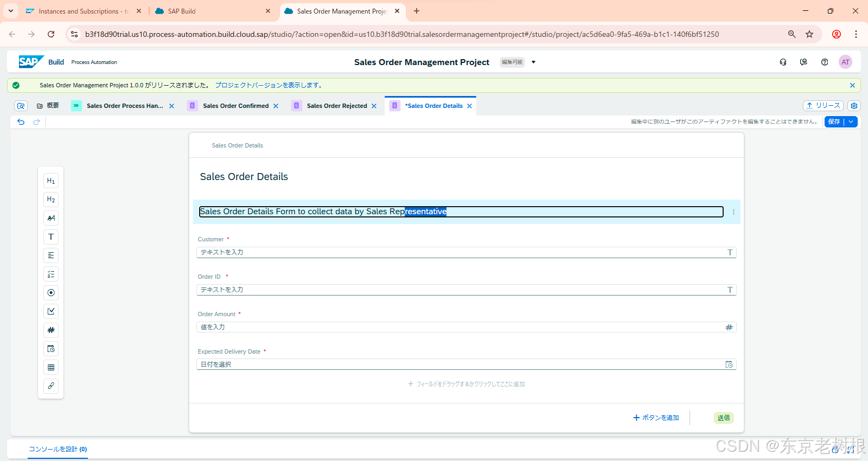Click the 編集可能 editable status badge
The image size is (868, 461).
tap(512, 62)
